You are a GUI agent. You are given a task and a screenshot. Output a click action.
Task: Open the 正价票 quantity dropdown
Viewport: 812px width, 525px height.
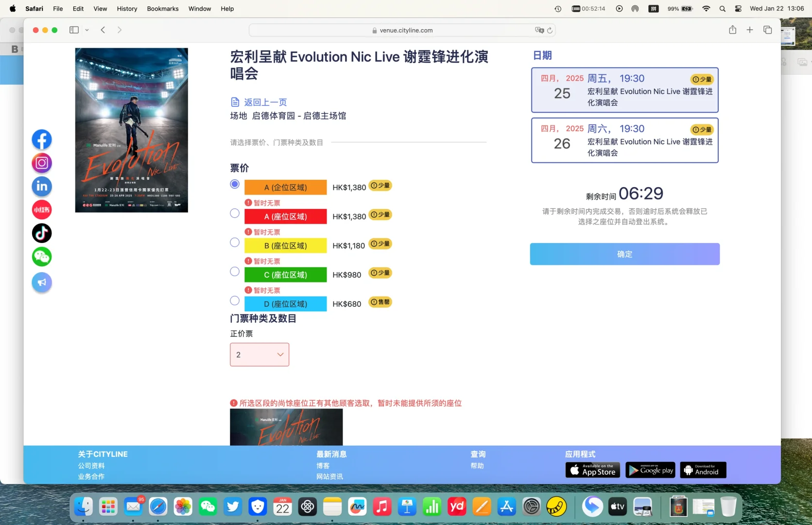pos(259,354)
